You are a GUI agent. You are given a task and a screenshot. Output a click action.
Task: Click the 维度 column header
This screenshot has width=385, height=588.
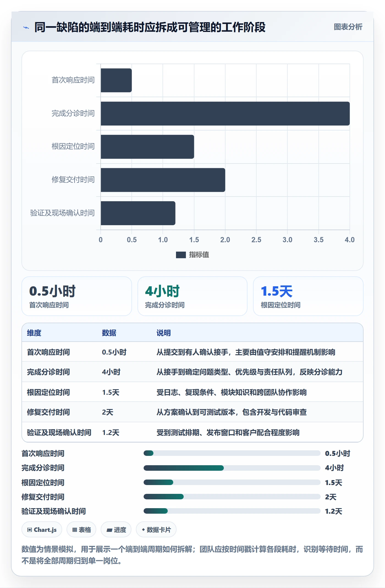click(x=34, y=333)
